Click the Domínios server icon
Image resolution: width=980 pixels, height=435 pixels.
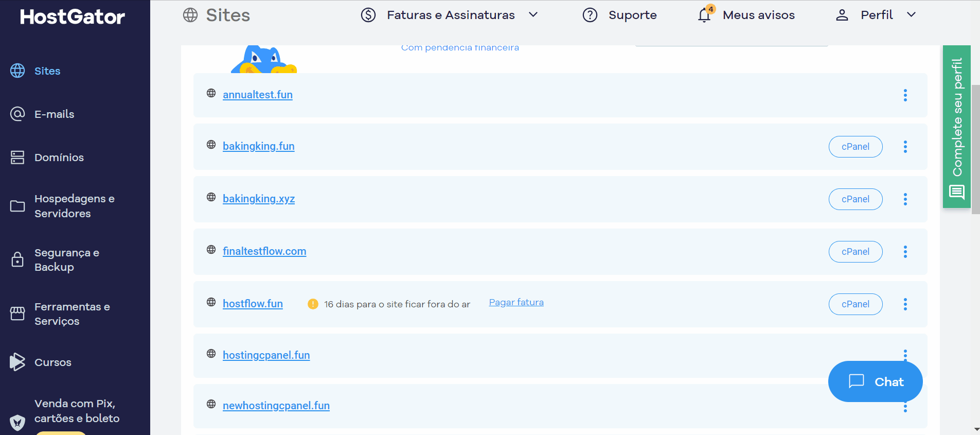[17, 157]
